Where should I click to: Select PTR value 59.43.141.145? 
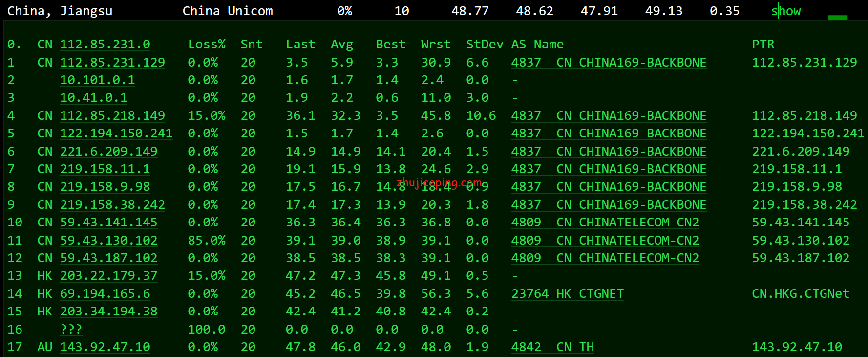click(801, 223)
